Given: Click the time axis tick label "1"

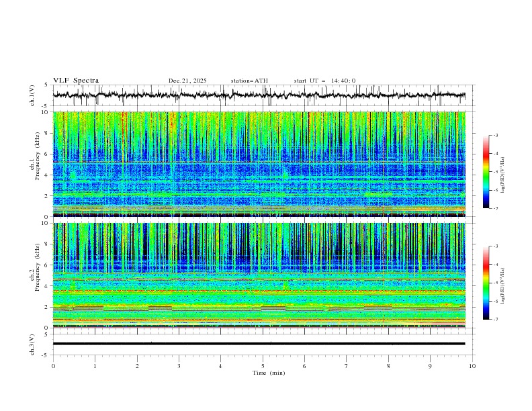Looking at the screenshot, I should coord(95,366).
